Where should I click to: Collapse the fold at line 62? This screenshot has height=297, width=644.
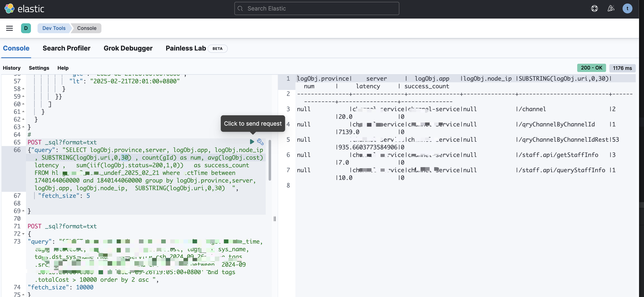point(23,119)
